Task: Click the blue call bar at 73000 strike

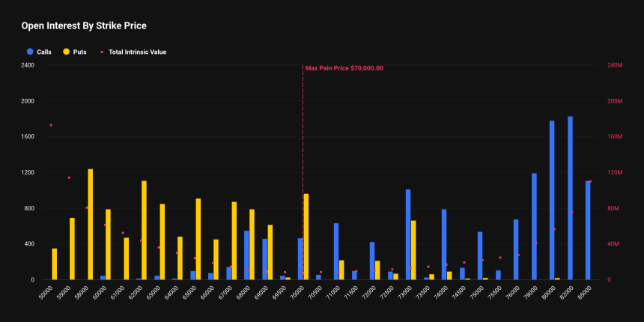Action: pos(408,234)
